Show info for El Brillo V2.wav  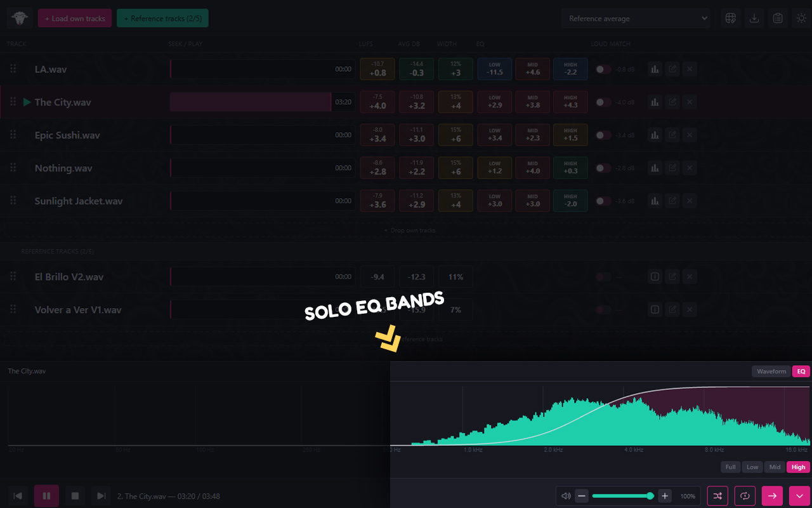(655, 277)
